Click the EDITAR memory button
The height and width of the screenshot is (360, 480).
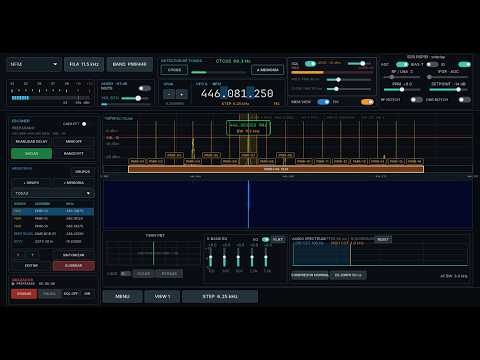pyautogui.click(x=32, y=266)
